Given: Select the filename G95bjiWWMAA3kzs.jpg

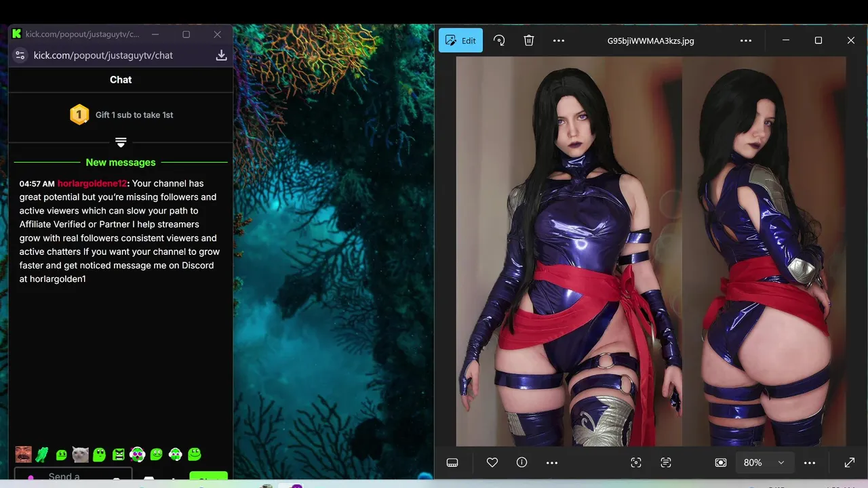Looking at the screenshot, I should point(650,41).
